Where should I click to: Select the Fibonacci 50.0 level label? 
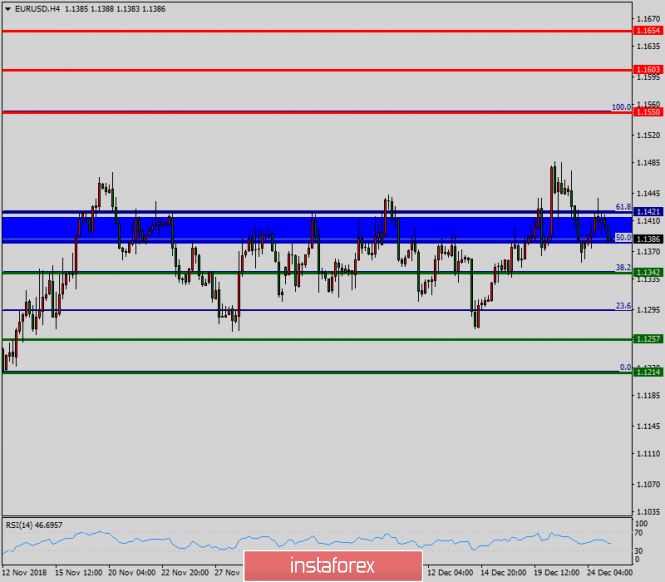tap(623, 237)
